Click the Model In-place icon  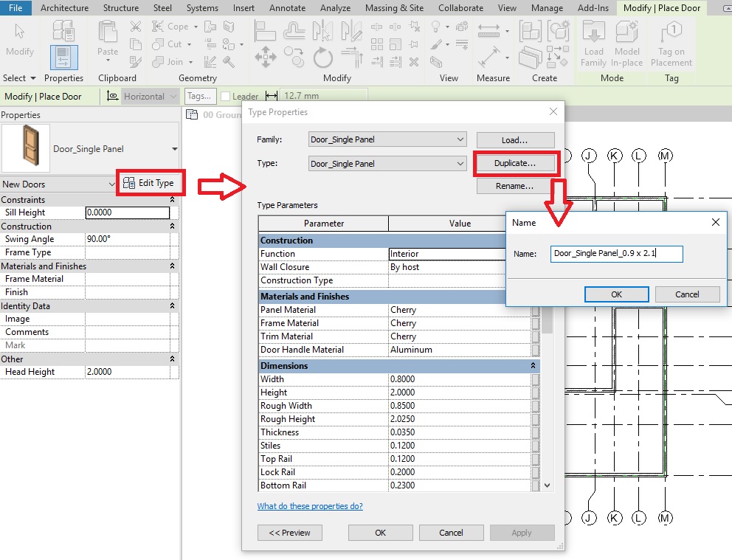pyautogui.click(x=626, y=33)
